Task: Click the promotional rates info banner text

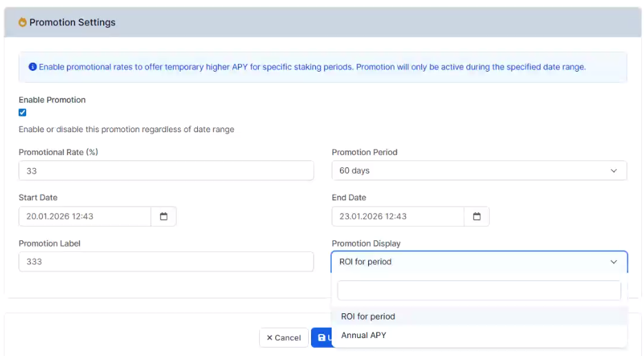Action: [312, 67]
